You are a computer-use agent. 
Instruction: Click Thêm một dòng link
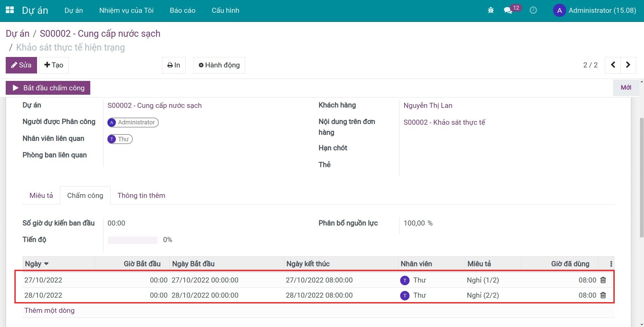point(50,310)
